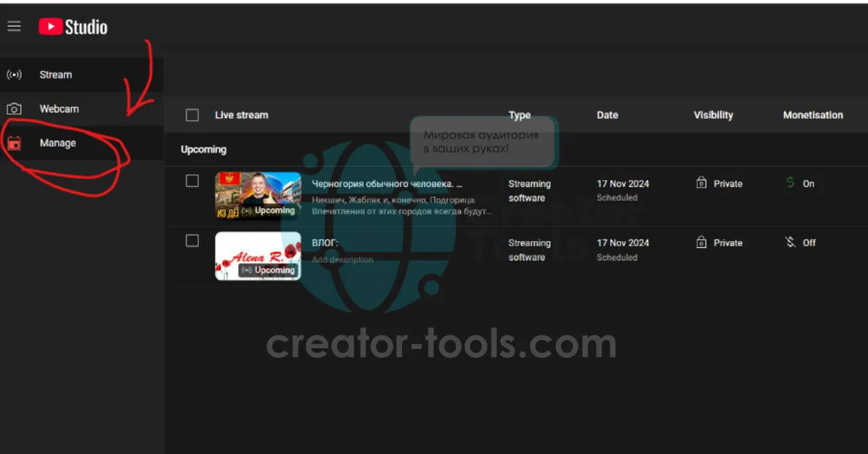Click the Type column header
This screenshot has height=454, width=868.
point(519,115)
